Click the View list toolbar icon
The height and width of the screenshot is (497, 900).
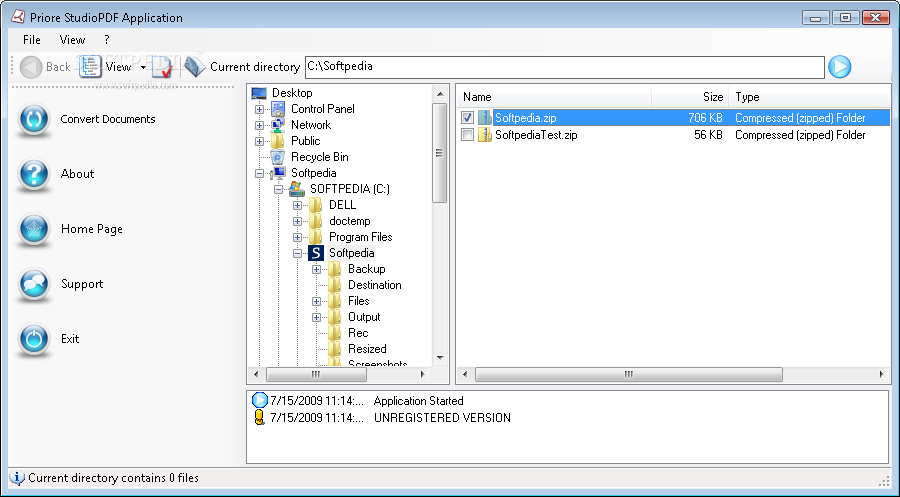click(x=90, y=67)
